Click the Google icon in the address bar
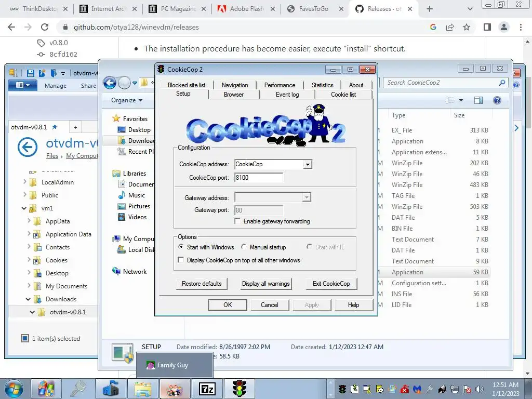The width and height of the screenshot is (532, 399). (x=433, y=27)
